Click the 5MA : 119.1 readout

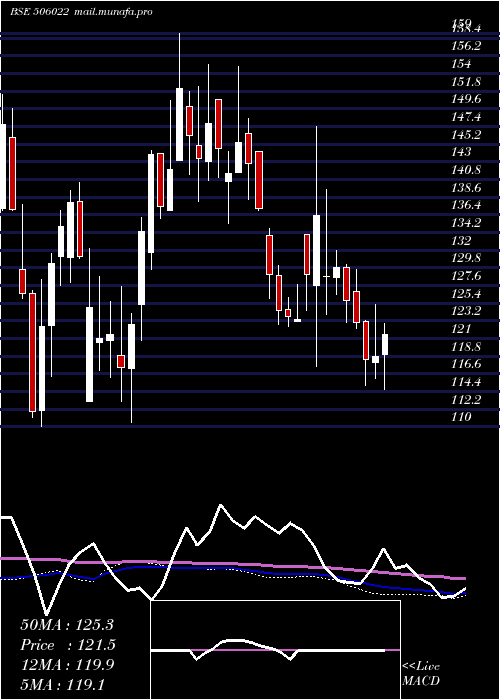point(62,685)
